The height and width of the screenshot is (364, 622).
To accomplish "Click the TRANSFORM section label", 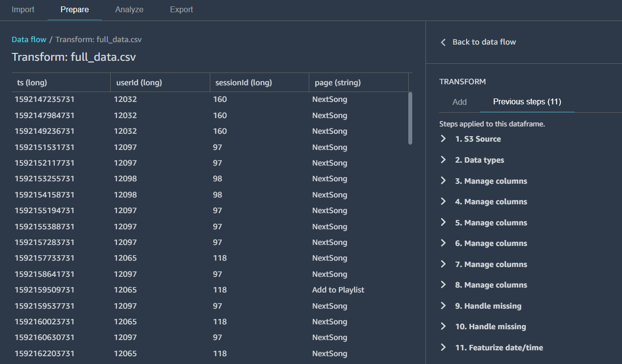I will coord(463,82).
